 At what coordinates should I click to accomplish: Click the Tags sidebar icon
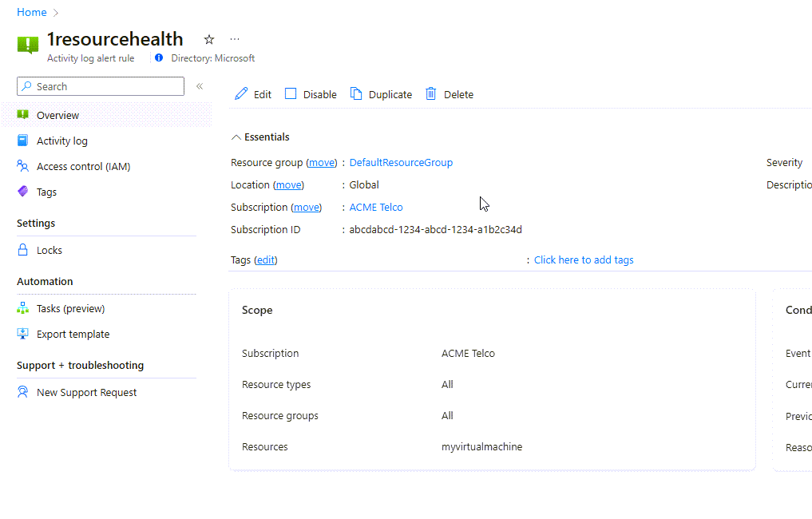[22, 192]
